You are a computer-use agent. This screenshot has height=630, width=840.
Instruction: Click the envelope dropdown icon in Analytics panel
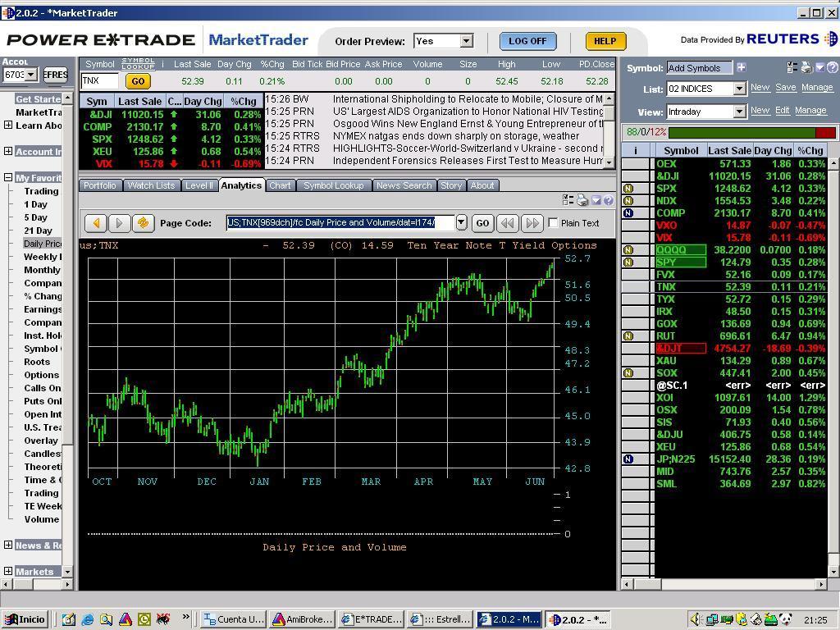click(x=596, y=200)
